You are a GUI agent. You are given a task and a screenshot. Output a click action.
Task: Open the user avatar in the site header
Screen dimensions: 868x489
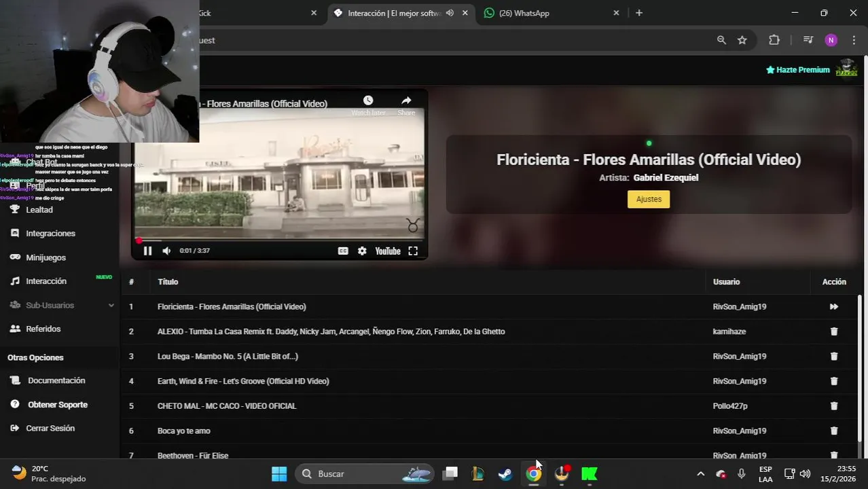pos(847,69)
